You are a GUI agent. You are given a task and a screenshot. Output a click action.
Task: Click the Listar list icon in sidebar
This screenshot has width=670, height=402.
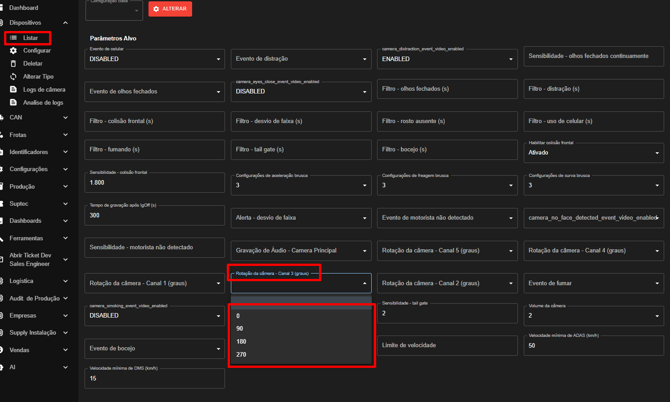[14, 38]
